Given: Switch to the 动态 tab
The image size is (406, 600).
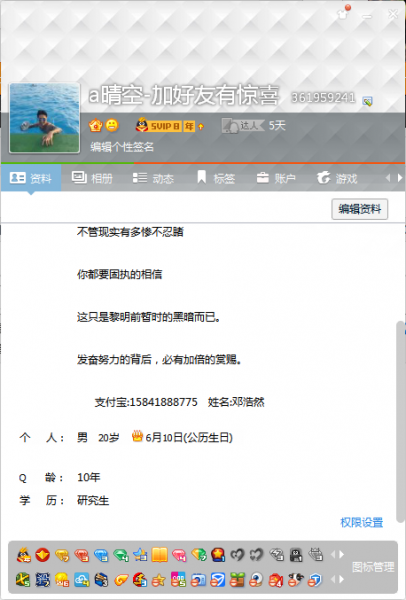Looking at the screenshot, I should coord(153,178).
